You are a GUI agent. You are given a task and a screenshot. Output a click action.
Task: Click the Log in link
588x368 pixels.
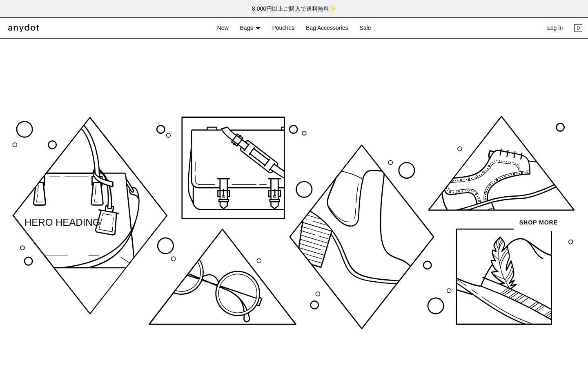pos(555,28)
